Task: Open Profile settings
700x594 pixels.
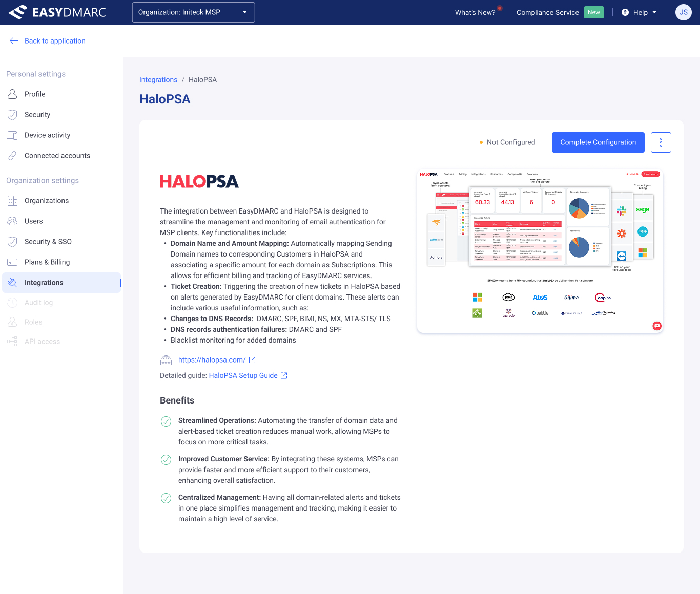Action: coord(35,94)
